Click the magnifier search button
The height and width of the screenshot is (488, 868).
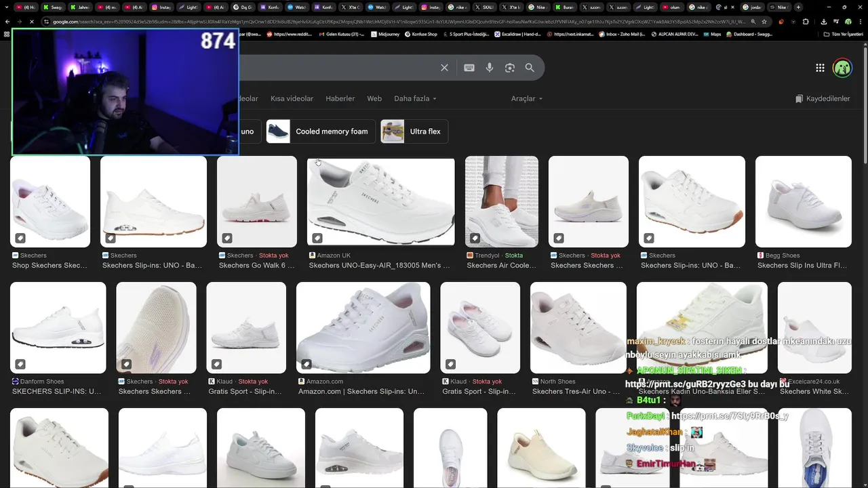[530, 68]
